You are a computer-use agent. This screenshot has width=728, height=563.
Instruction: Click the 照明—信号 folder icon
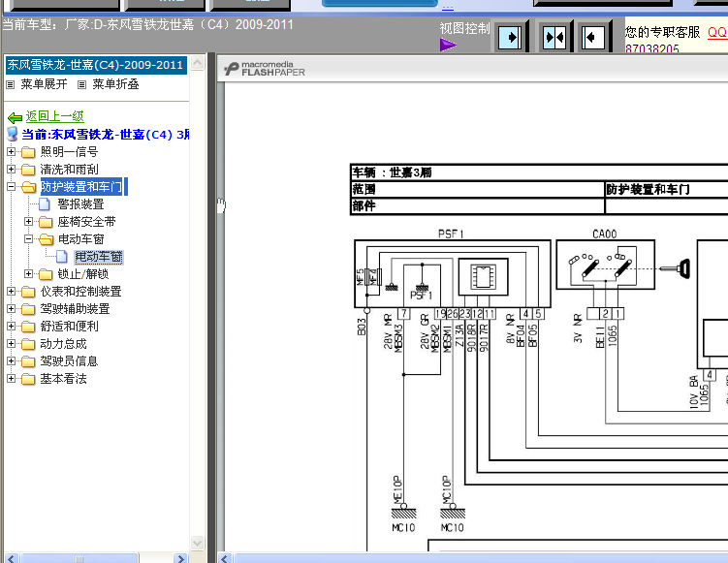[28, 152]
